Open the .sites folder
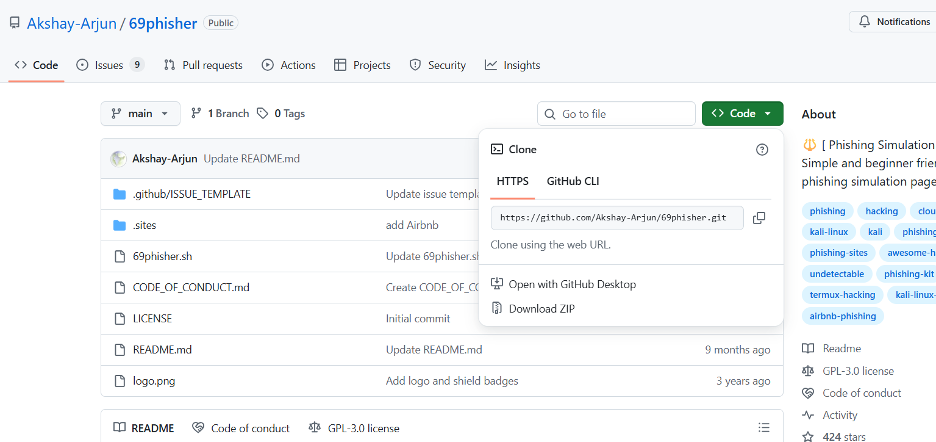The width and height of the screenshot is (936, 442). point(144,225)
